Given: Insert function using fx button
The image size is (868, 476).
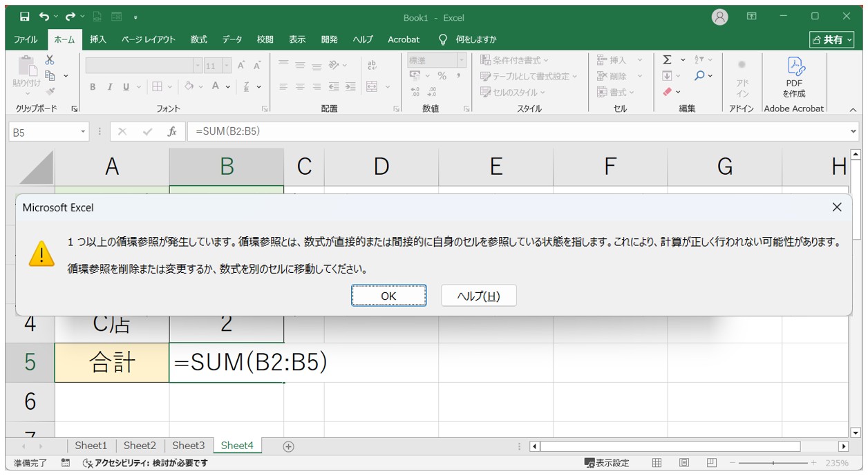Looking at the screenshot, I should tap(172, 131).
